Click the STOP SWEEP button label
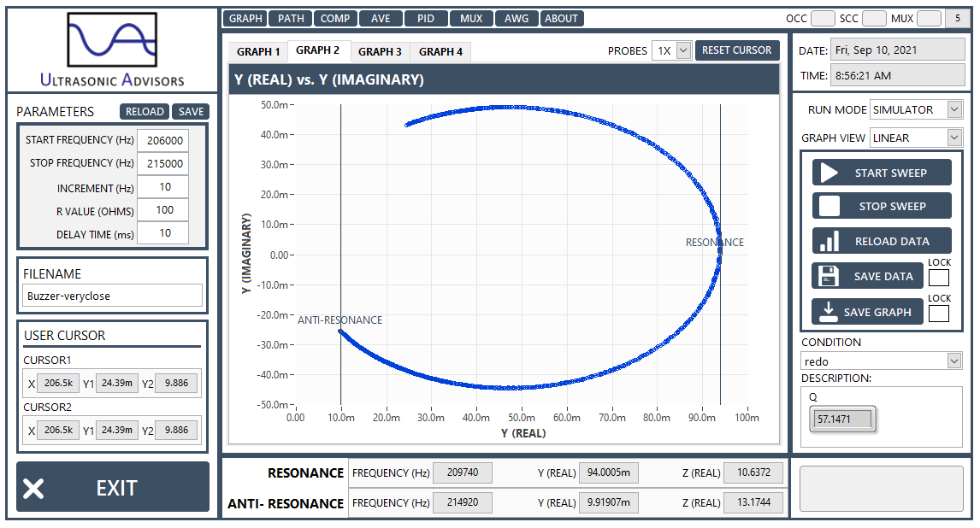Viewport: 980px width, 528px height. (893, 207)
